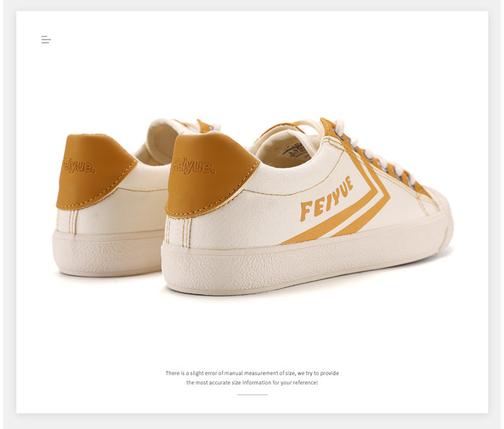Pick the mustard yellow heel tab on left shoe

point(94,172)
